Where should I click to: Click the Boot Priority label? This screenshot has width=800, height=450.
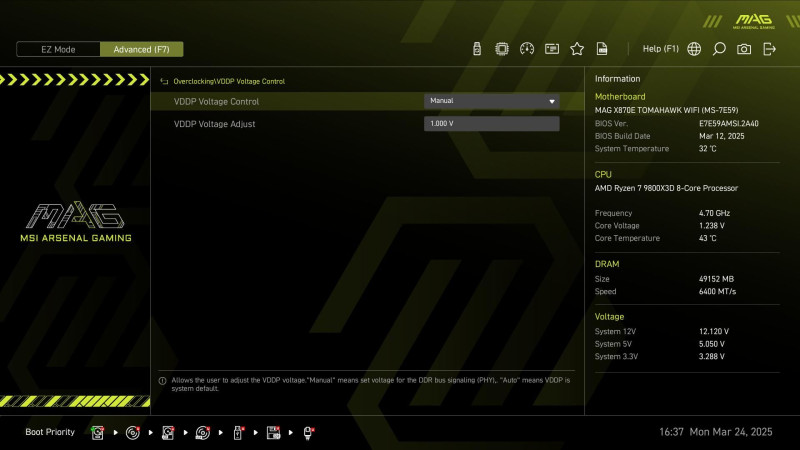pyautogui.click(x=50, y=432)
